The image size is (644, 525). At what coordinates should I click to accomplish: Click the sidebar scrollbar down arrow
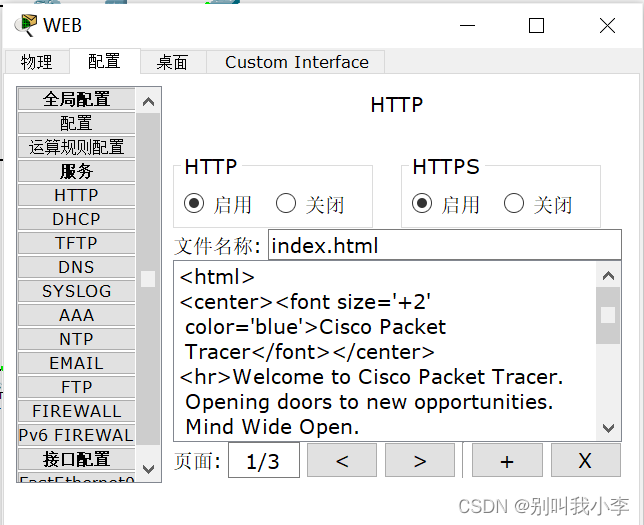tap(148, 468)
